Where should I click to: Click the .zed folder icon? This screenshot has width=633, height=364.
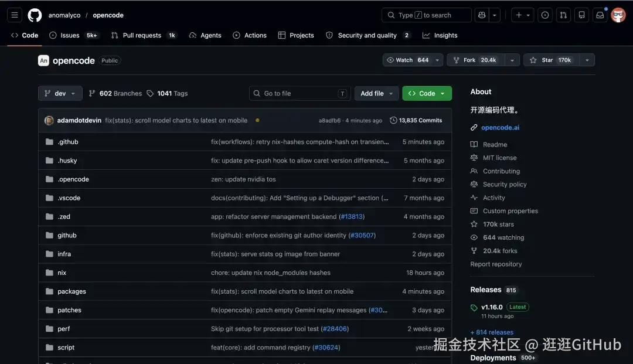click(x=49, y=216)
